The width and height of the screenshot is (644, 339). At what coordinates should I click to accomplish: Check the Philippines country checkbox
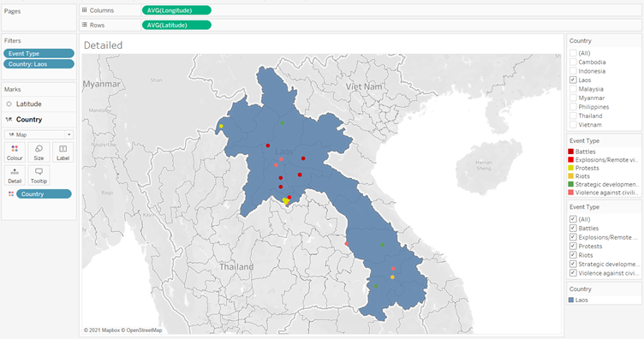tap(573, 107)
